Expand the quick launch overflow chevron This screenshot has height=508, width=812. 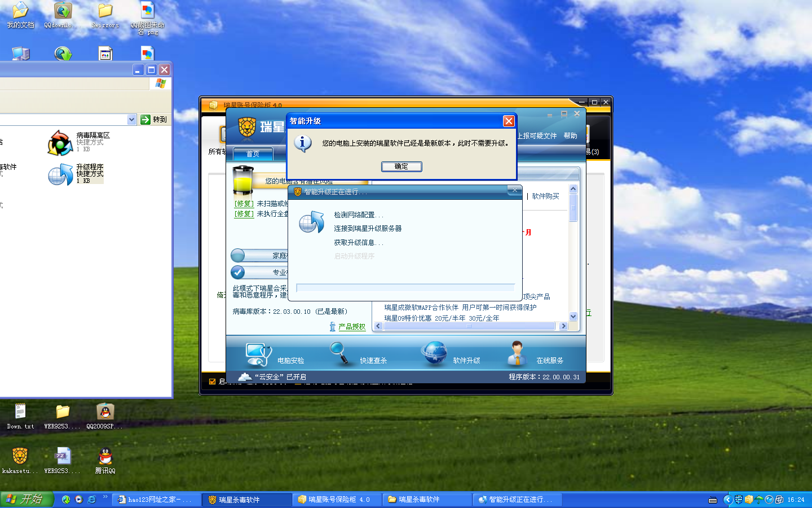pyautogui.click(x=105, y=497)
